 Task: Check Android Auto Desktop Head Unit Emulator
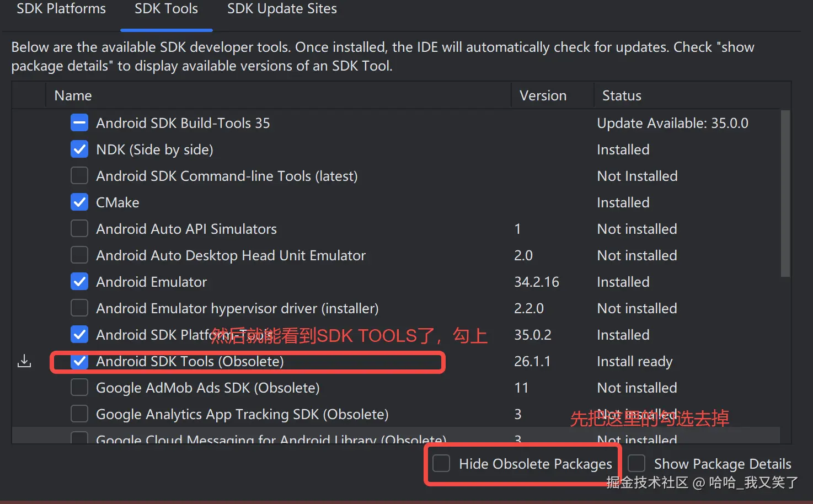(79, 255)
